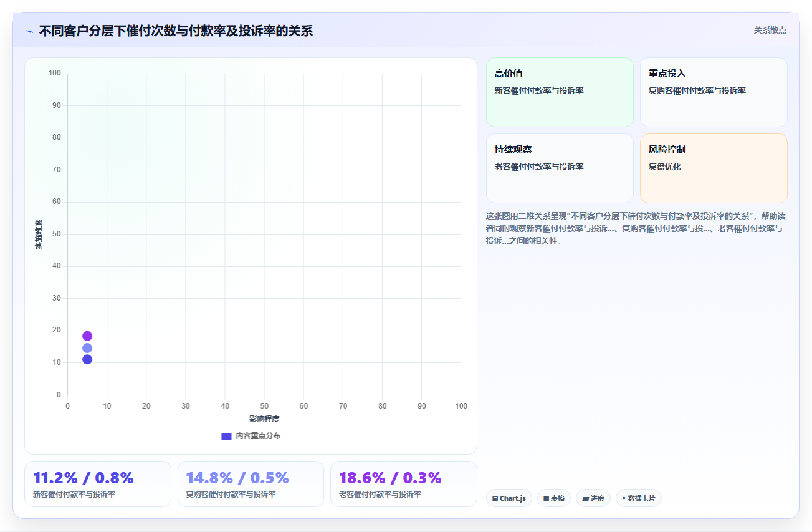Click the light blue scatter point near 15
Image resolution: width=812 pixels, height=532 pixels.
pos(87,348)
